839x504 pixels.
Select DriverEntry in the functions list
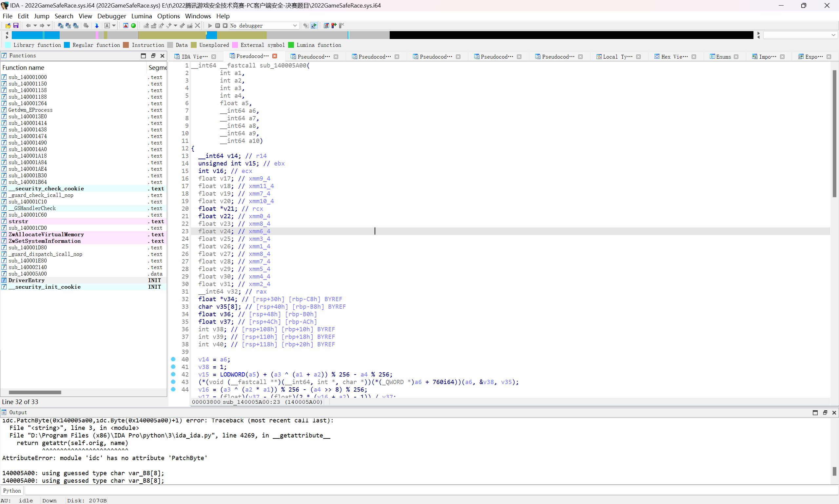(x=84, y=280)
